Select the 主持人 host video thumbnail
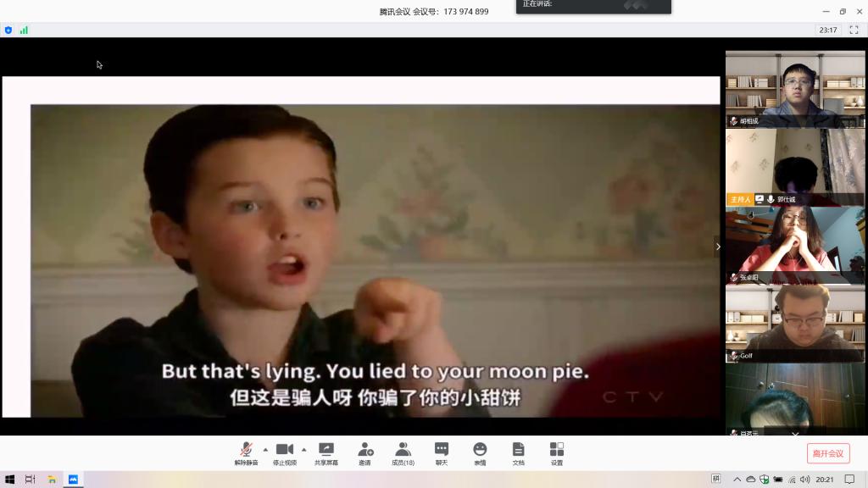This screenshot has width=868, height=488. pyautogui.click(x=795, y=167)
